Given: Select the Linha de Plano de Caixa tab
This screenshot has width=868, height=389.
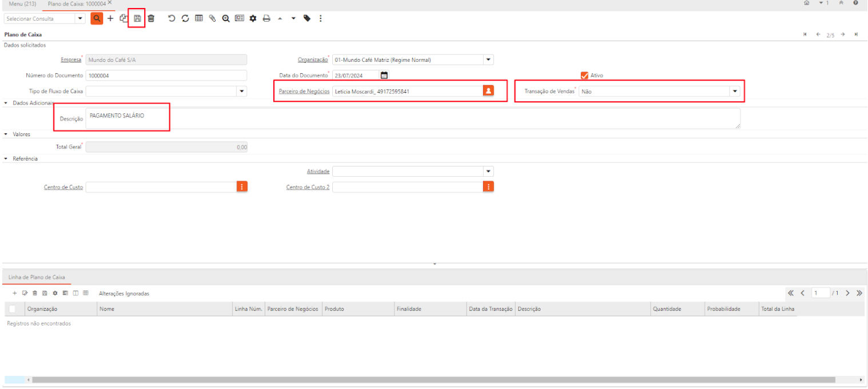Looking at the screenshot, I should [x=37, y=277].
